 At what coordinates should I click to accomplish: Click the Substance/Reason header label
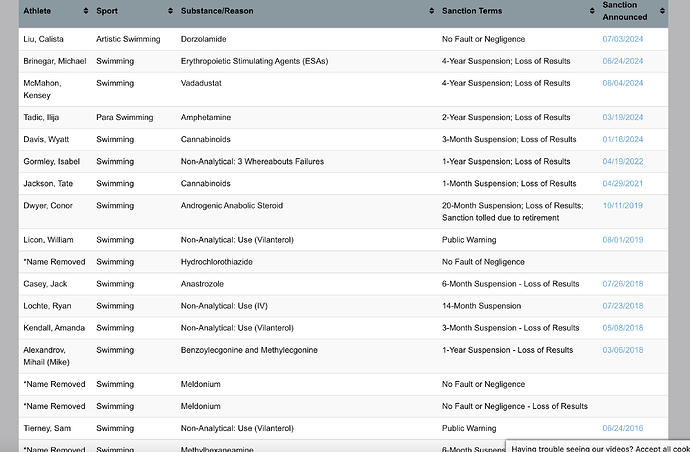click(217, 11)
